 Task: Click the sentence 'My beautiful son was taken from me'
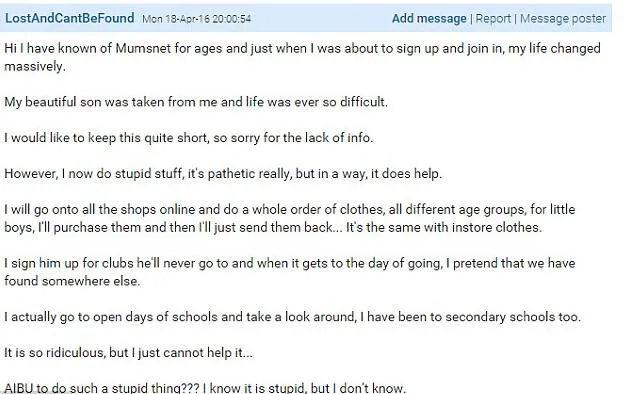click(x=196, y=102)
